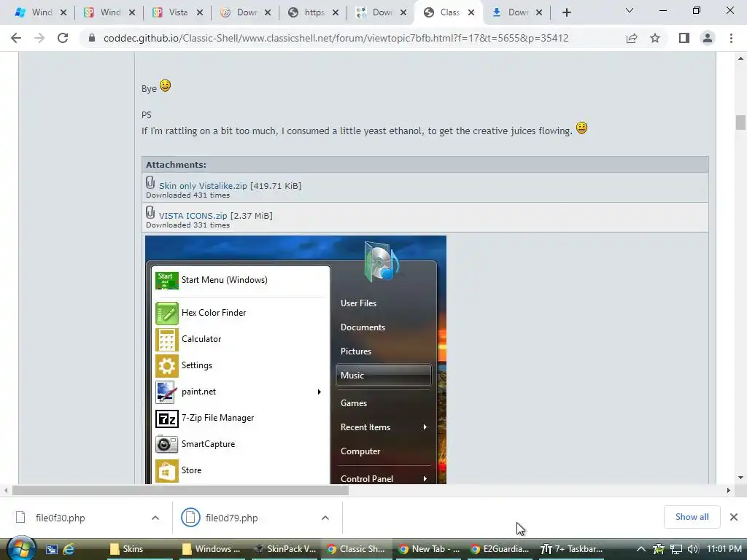Show all downloads
This screenshot has height=560, width=747.
pyautogui.click(x=692, y=517)
